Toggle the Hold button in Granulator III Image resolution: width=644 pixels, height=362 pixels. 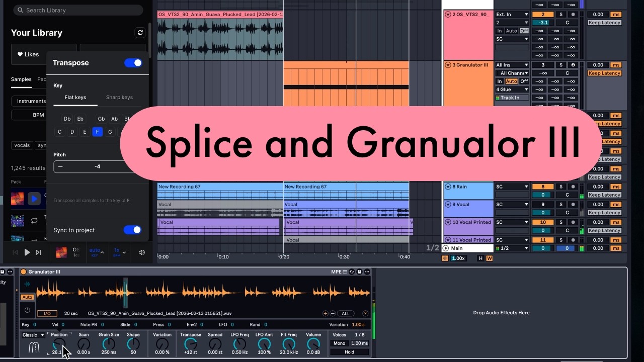click(349, 352)
